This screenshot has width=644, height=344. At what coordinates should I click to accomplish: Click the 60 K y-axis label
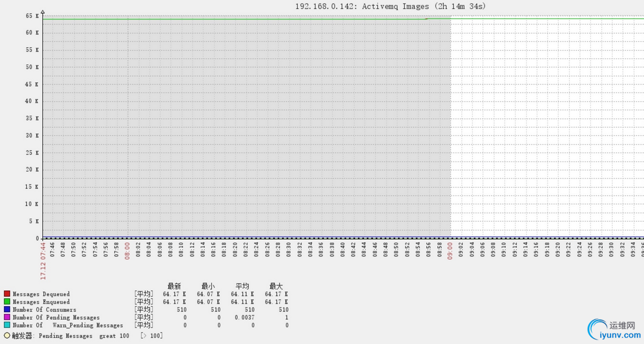pos(32,32)
